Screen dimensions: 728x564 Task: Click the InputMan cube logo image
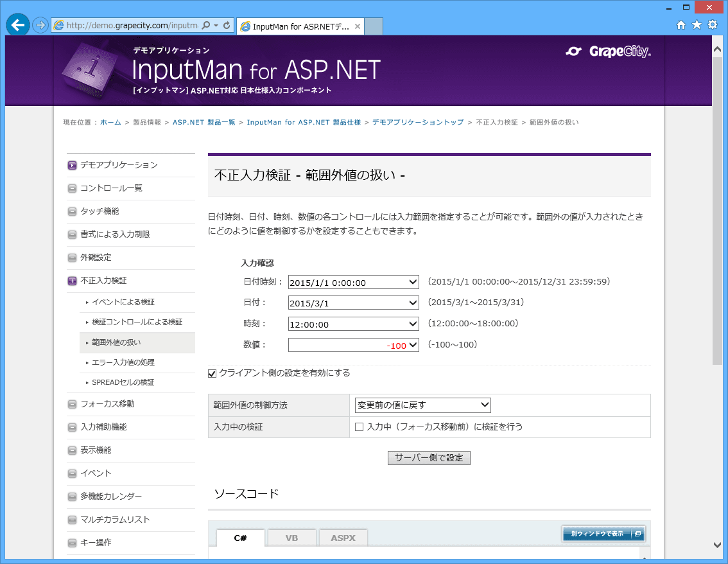click(91, 69)
